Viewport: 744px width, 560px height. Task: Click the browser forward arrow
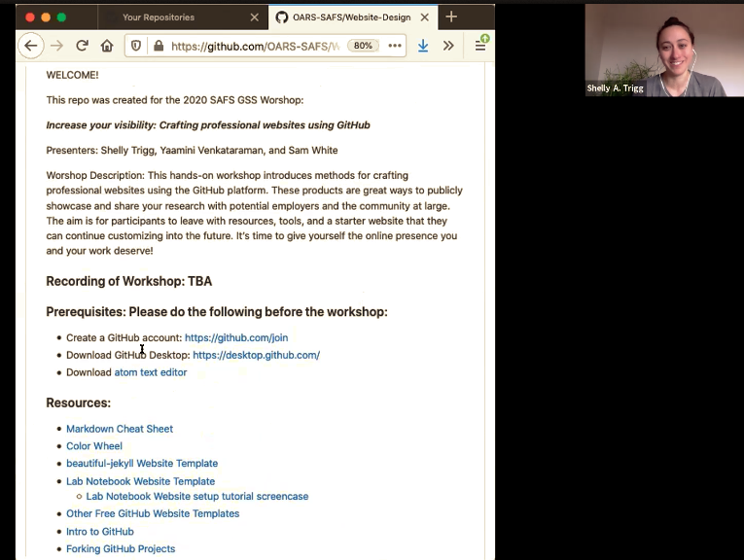[x=56, y=46]
